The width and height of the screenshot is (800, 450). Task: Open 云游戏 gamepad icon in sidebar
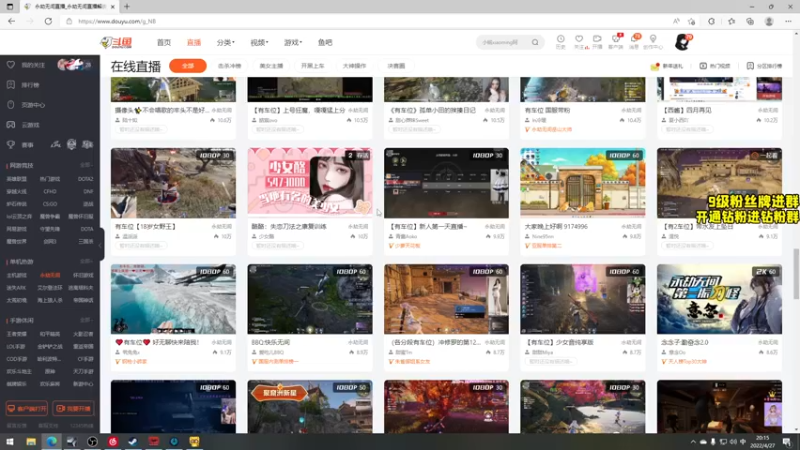[x=11, y=124]
